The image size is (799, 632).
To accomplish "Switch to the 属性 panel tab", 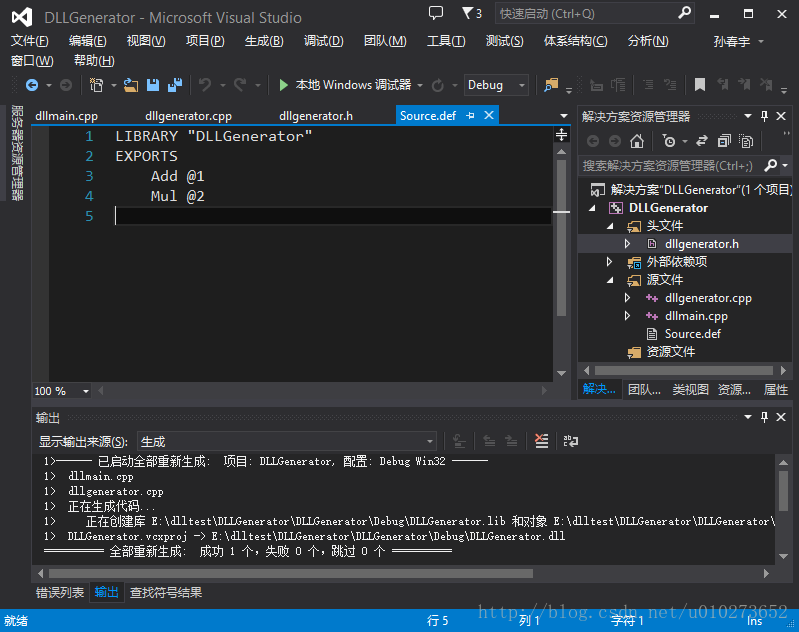I will click(x=776, y=389).
